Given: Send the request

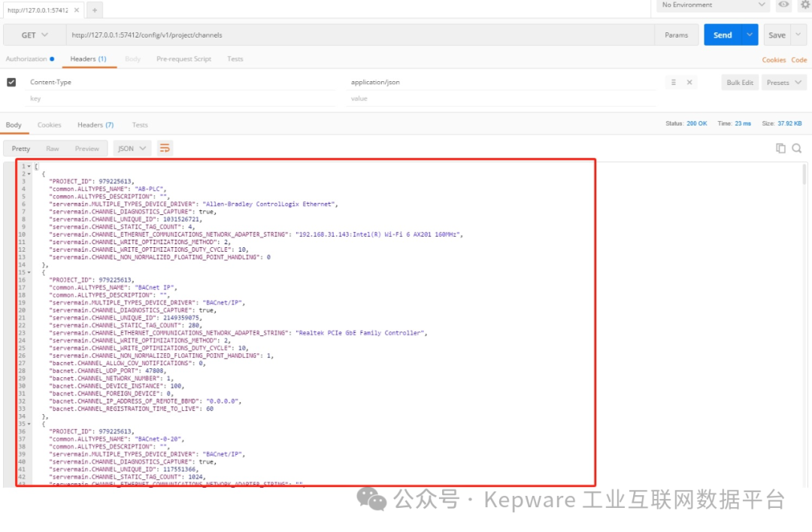Looking at the screenshot, I should pos(723,35).
